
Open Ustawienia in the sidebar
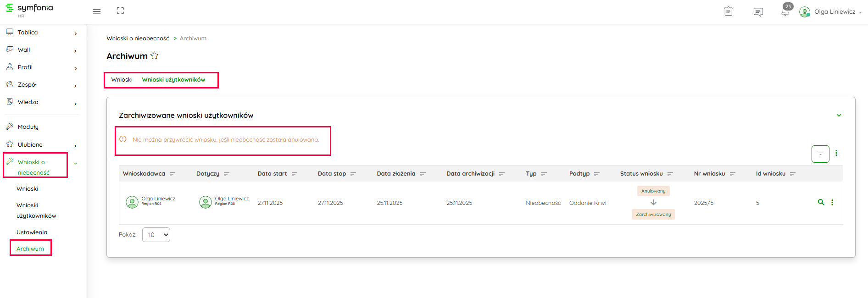click(x=32, y=232)
